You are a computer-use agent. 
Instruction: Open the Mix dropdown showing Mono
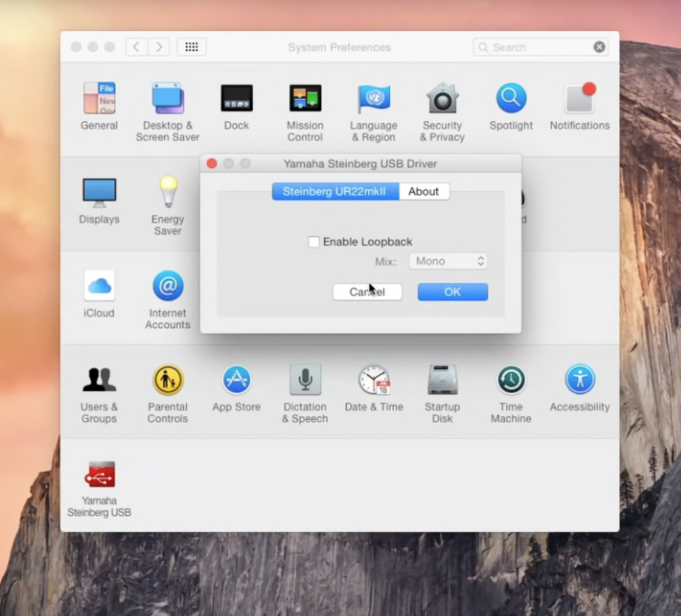coord(448,261)
